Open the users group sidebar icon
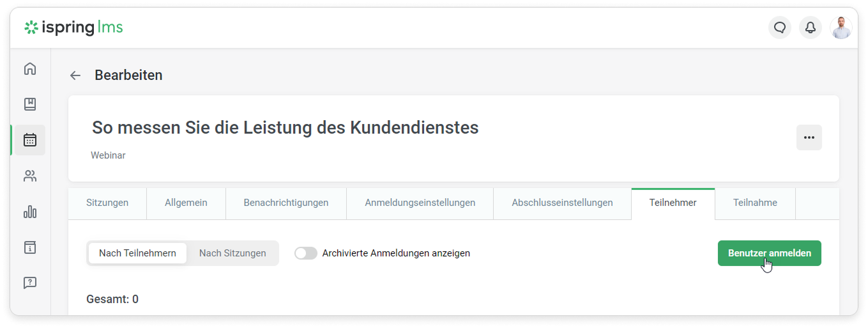Screen dimensions: 868x328 click(30, 176)
